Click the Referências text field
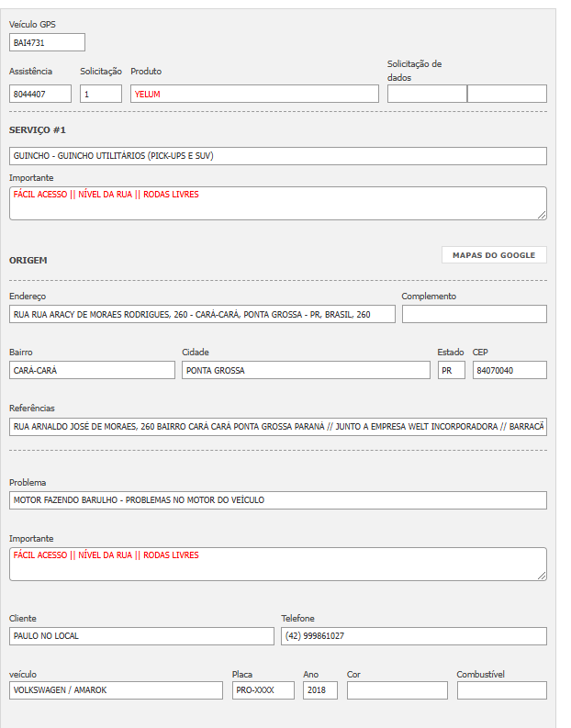 [277, 426]
